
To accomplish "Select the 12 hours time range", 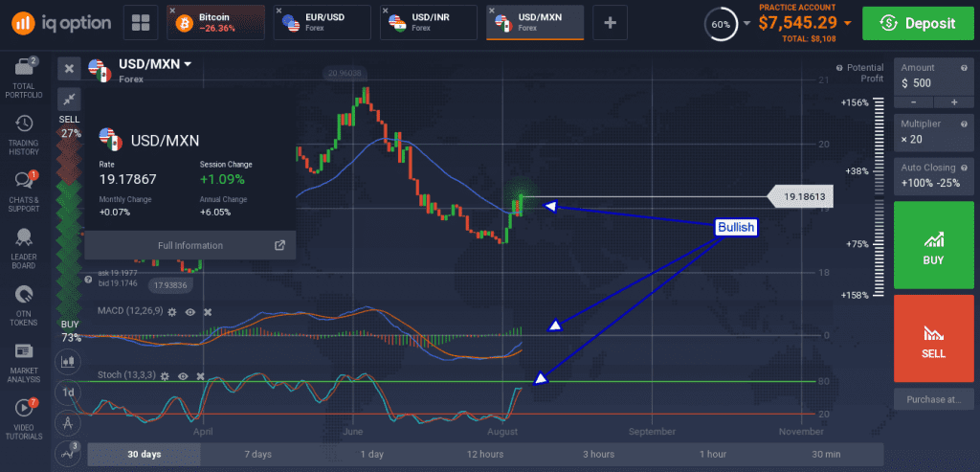I will click(x=485, y=454).
